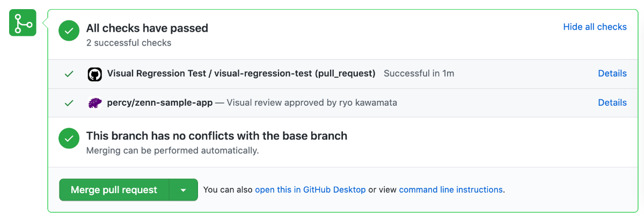View command line instructions link
This screenshot has width=644, height=221.
(451, 190)
